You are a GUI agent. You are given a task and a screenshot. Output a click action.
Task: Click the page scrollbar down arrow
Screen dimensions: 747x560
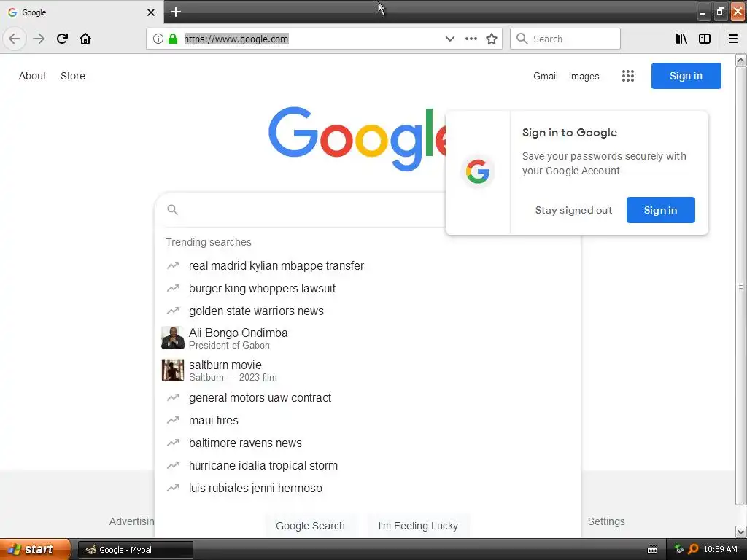[741, 532]
